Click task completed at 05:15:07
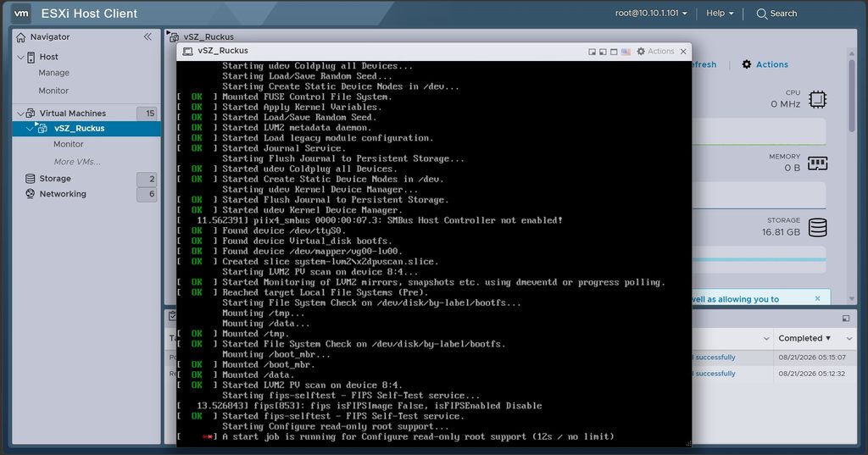 (811, 357)
